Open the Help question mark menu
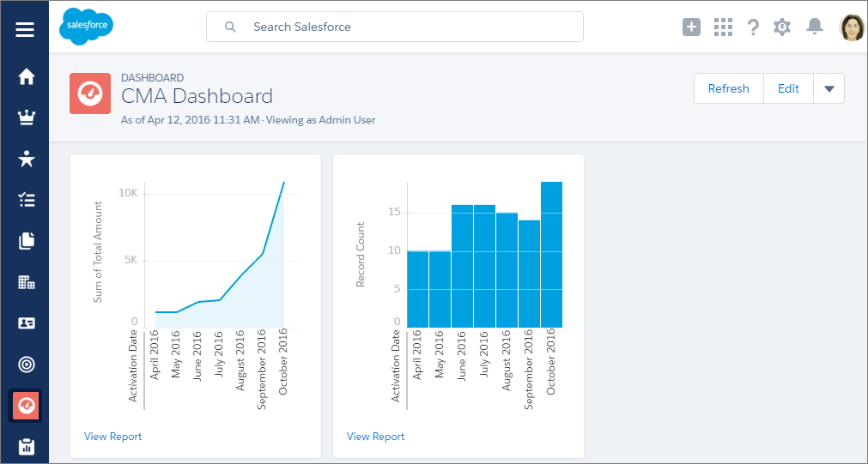Viewport: 868px width, 464px height. pyautogui.click(x=753, y=27)
